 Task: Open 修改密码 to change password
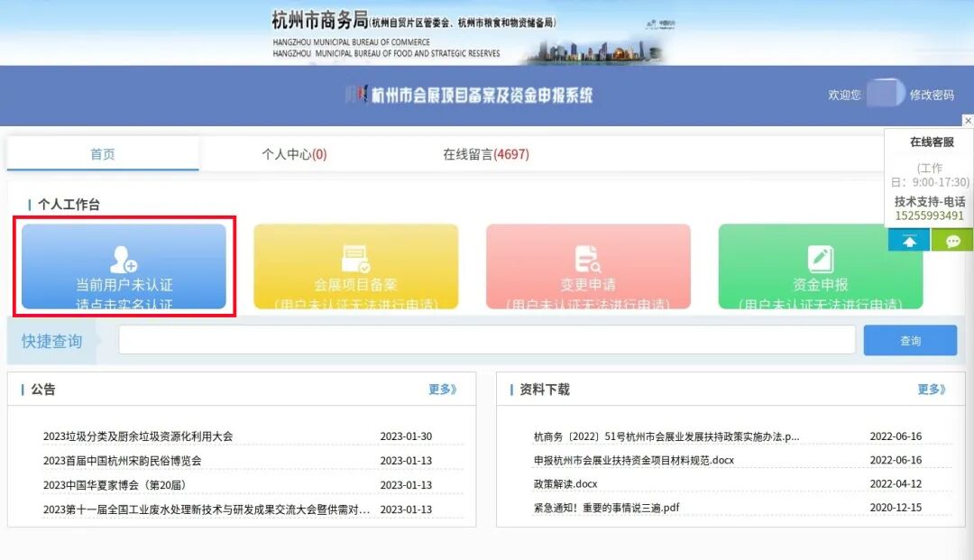pyautogui.click(x=932, y=95)
